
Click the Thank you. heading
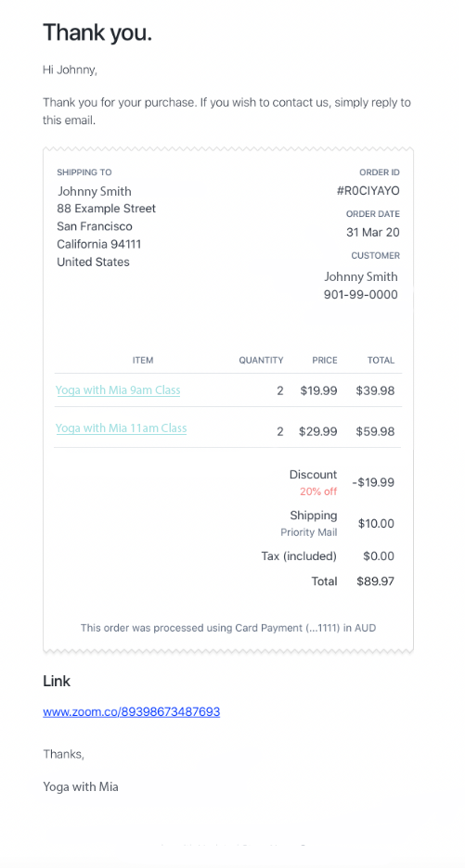pos(97,32)
